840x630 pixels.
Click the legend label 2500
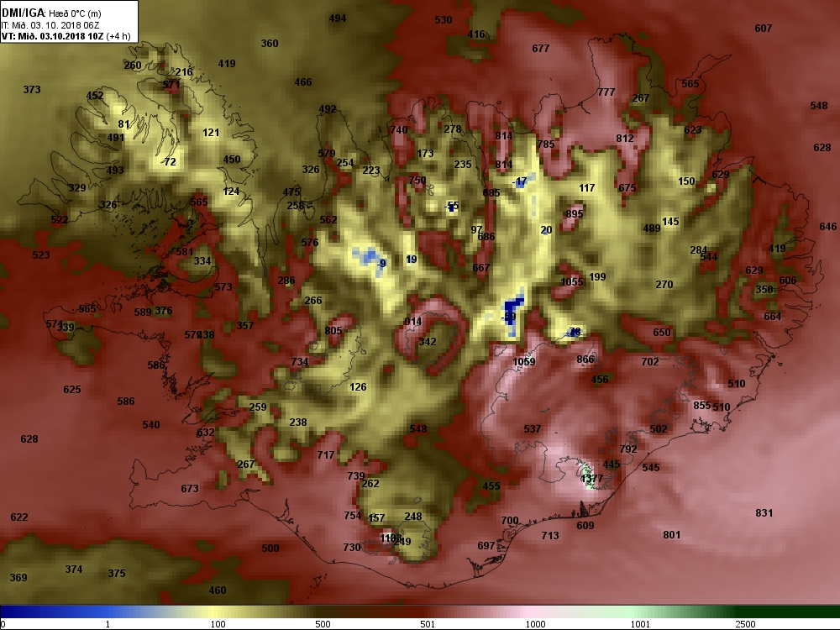745,624
